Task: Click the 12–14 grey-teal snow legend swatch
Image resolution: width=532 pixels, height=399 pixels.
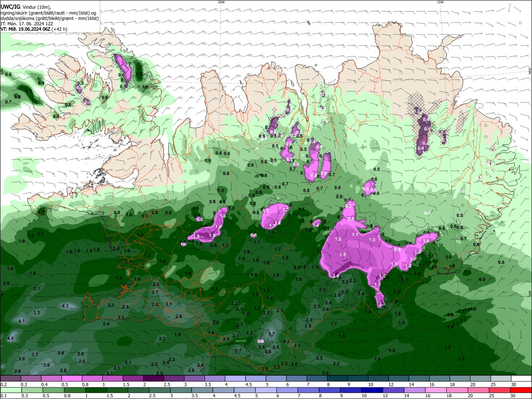Action: tap(399, 379)
